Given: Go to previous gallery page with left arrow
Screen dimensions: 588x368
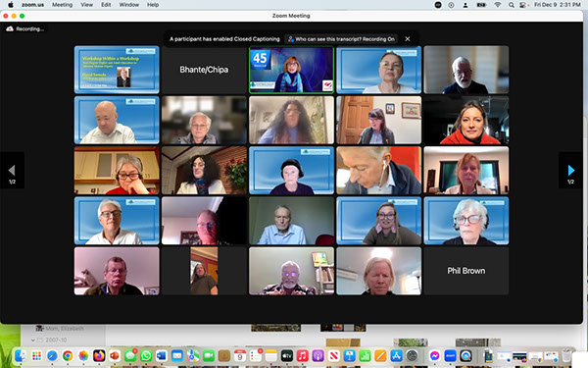Looking at the screenshot, I should [x=12, y=171].
